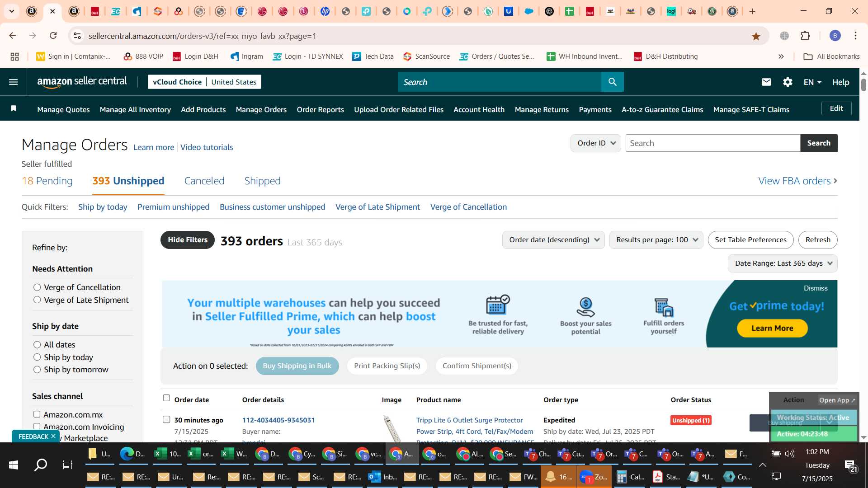Viewport: 868px width, 488px height.
Task: Open the Windows Start menu
Action: tap(14, 465)
